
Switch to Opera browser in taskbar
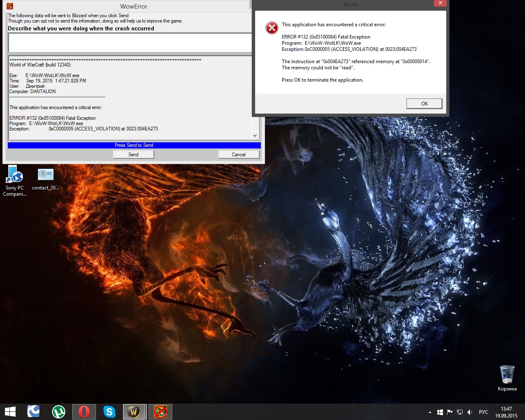tap(84, 411)
